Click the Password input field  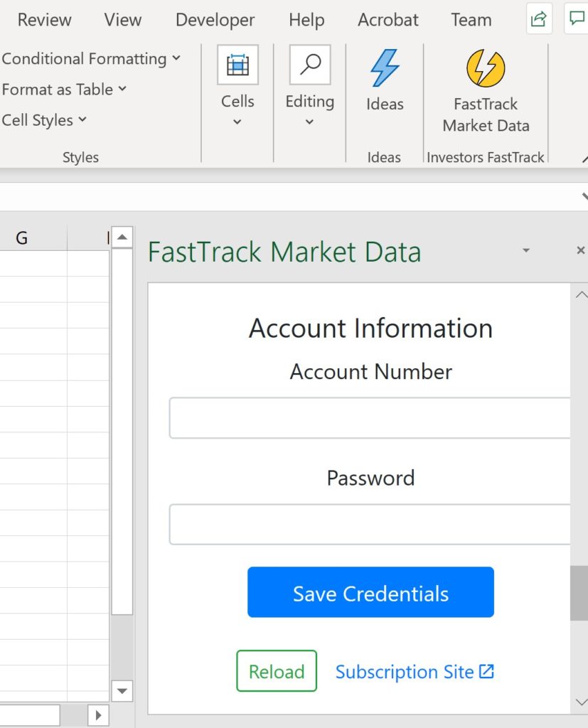click(x=370, y=524)
